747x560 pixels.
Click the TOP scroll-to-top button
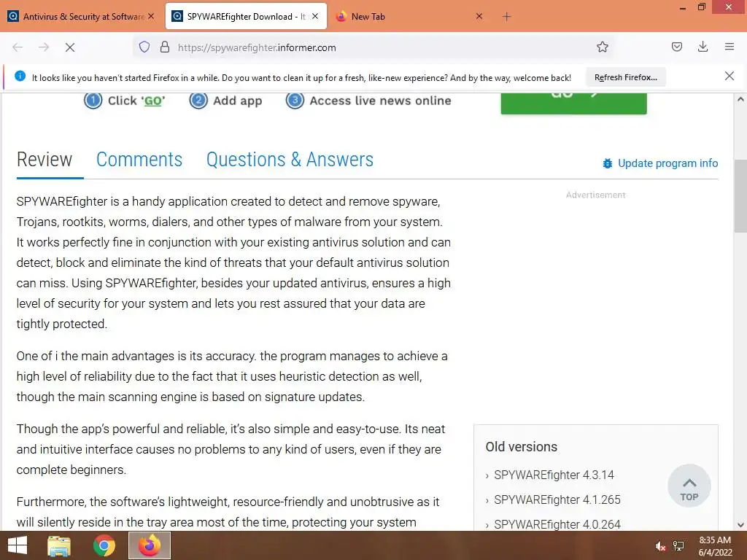[x=689, y=486]
